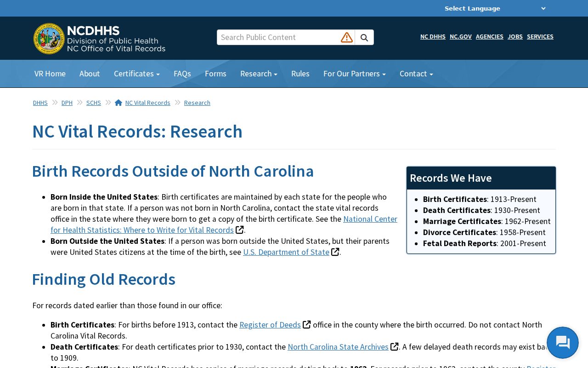Viewport: 588px width, 368px height.
Task: Open the U.S. Department of State link
Action: [286, 252]
